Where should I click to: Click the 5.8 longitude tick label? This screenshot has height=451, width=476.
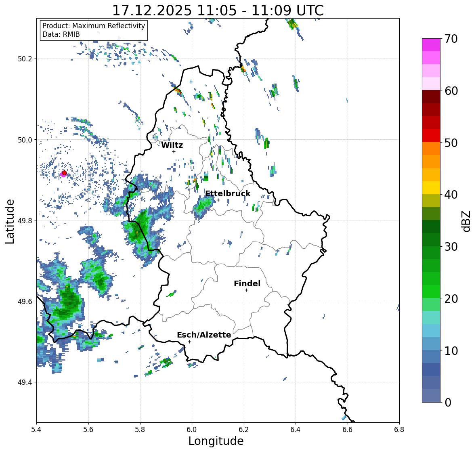coord(140,429)
